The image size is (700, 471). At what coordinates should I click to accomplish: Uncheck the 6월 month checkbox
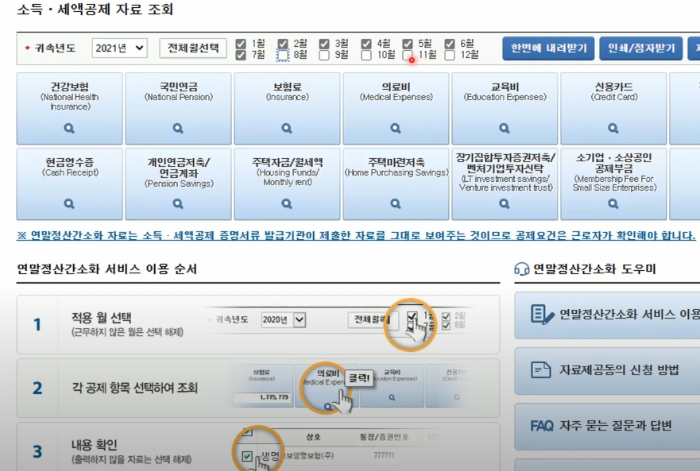(x=450, y=44)
